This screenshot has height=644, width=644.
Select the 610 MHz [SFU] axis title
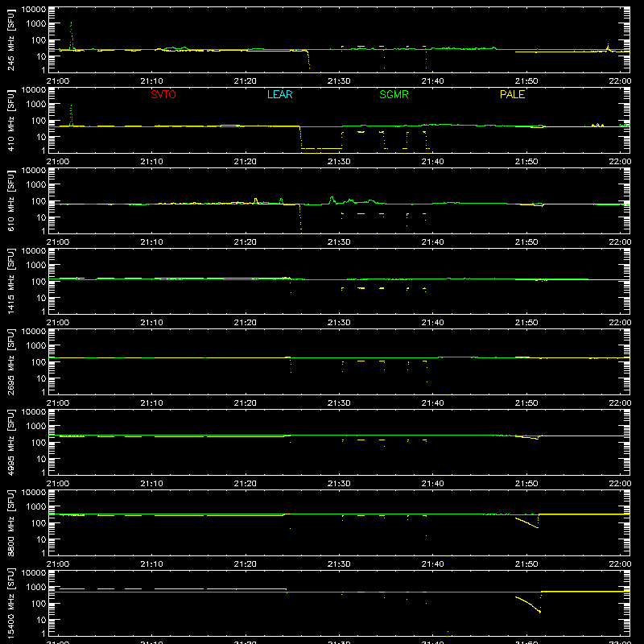[11, 201]
